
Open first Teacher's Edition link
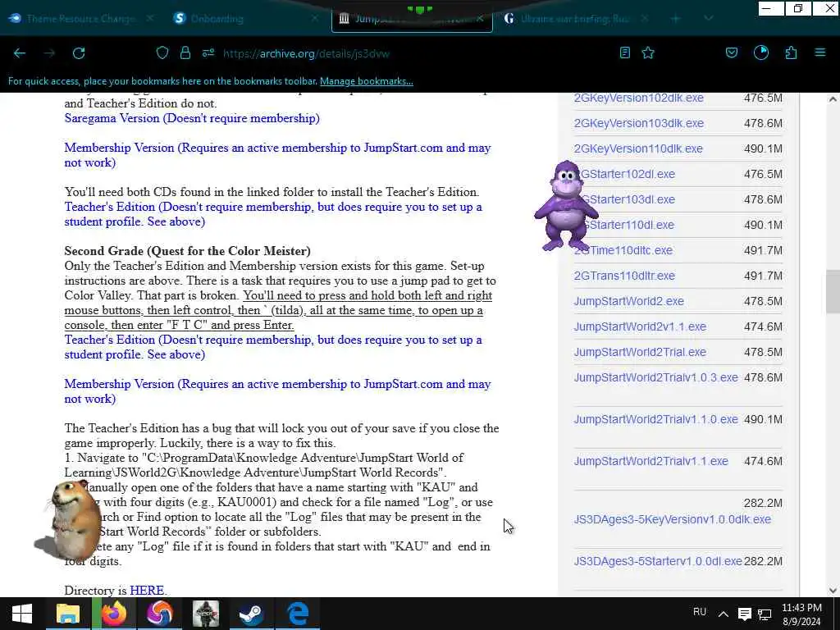pos(273,214)
